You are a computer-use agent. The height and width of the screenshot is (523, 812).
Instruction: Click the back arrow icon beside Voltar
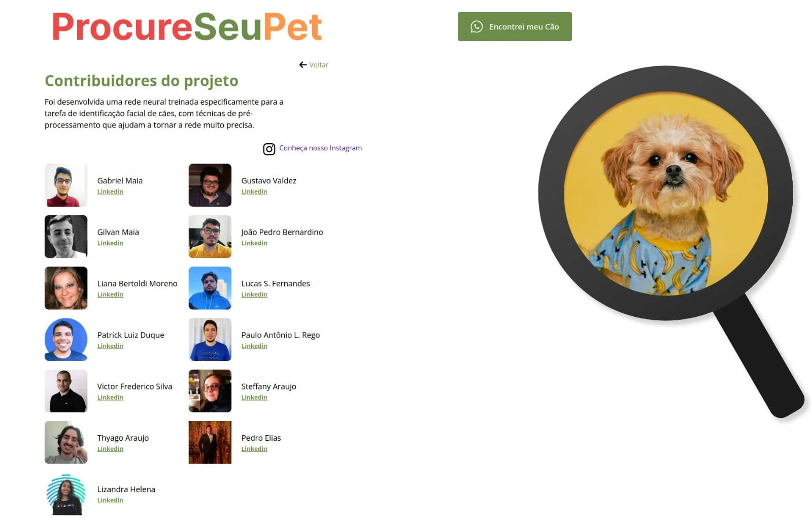tap(303, 64)
